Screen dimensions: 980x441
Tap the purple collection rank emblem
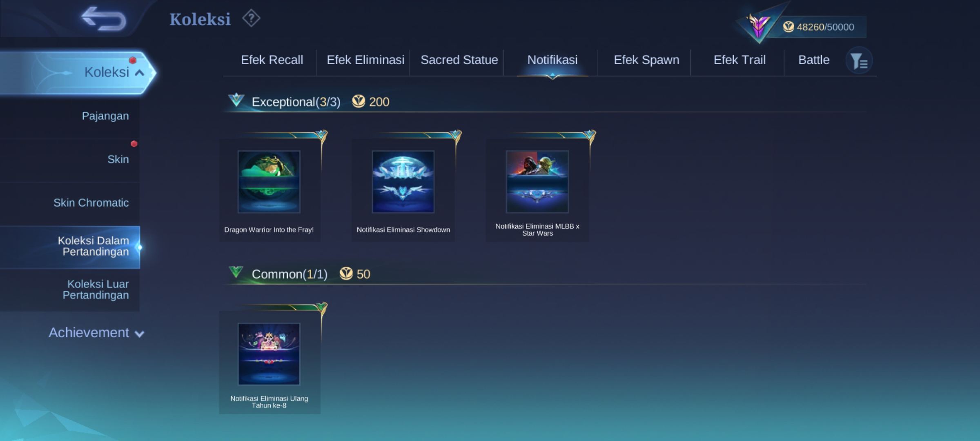click(x=758, y=25)
